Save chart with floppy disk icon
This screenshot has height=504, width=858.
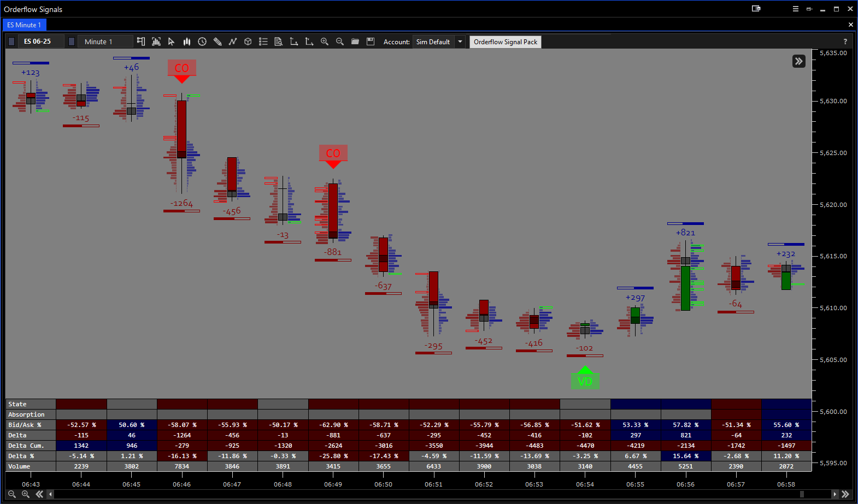pos(371,41)
